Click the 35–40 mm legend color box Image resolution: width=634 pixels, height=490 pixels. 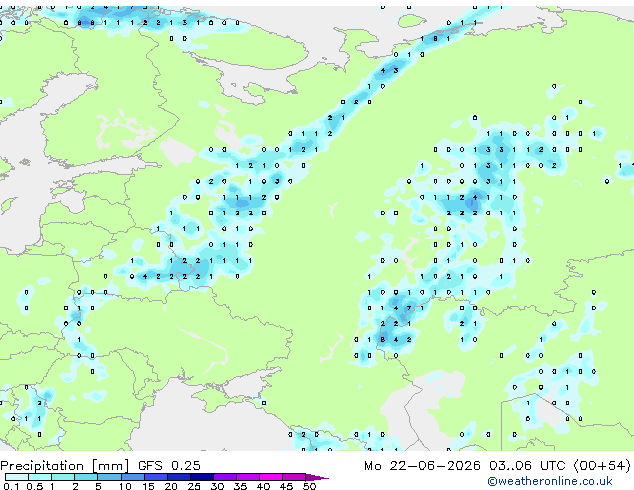(247, 477)
